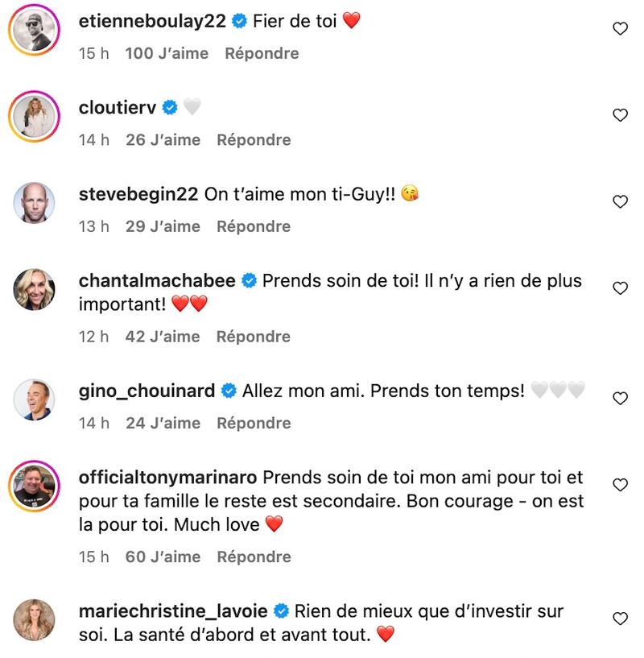Open the gino_chouinard username link
Screen dimensions: 644x658
pos(147,391)
